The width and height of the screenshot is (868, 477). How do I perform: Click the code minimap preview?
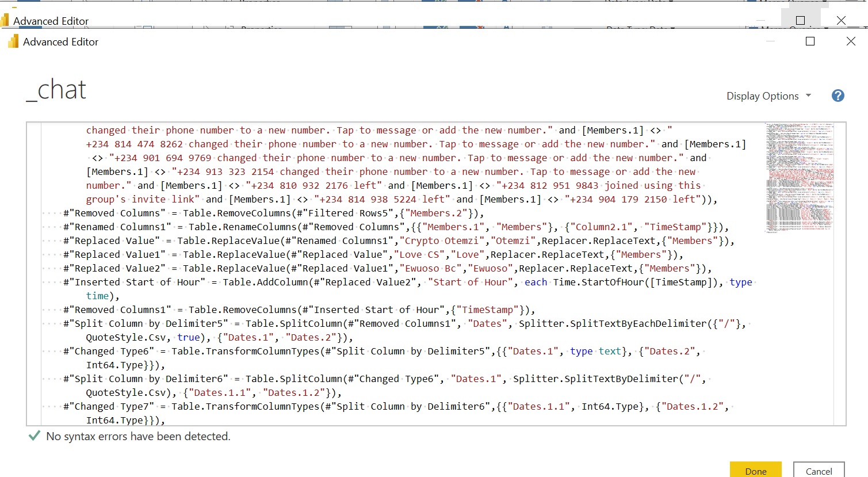800,175
